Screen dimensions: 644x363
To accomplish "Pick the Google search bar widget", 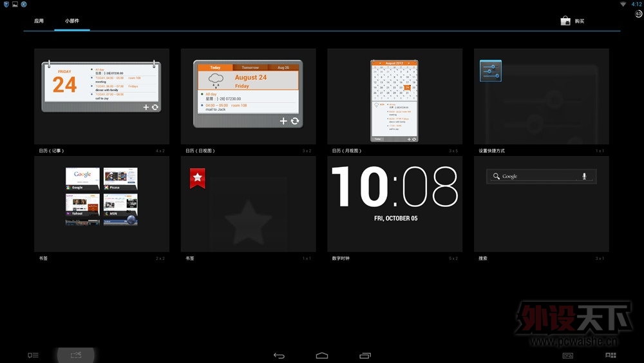I will coord(542,177).
